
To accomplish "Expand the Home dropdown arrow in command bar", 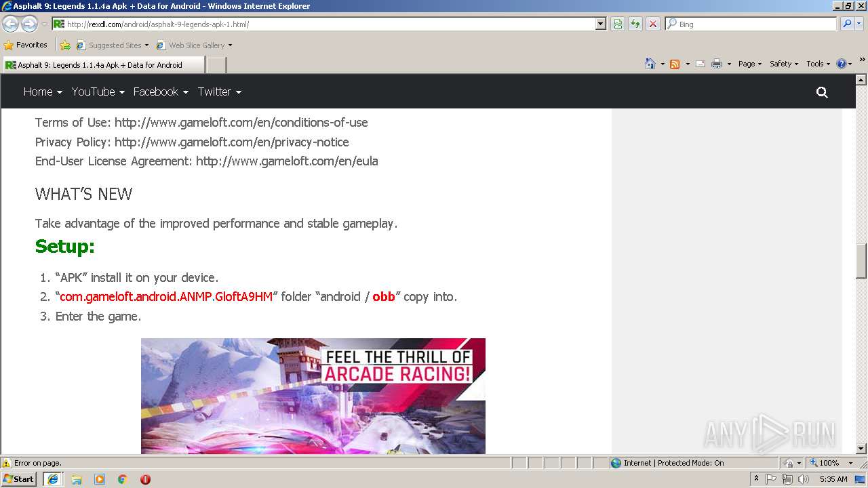I will click(x=663, y=64).
